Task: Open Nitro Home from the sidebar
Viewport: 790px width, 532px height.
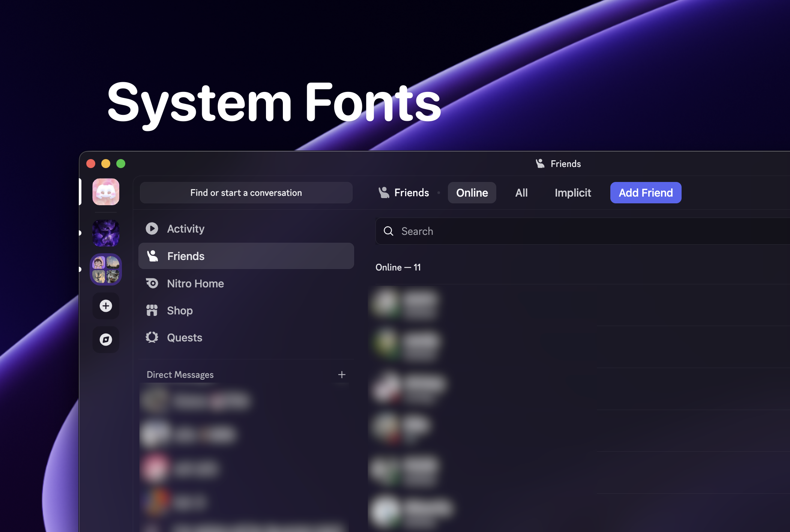Action: 152,283
